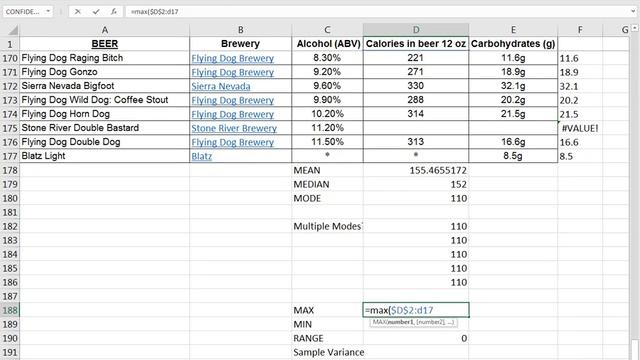Select the MEAN value 155.4655172 cell

pyautogui.click(x=416, y=170)
